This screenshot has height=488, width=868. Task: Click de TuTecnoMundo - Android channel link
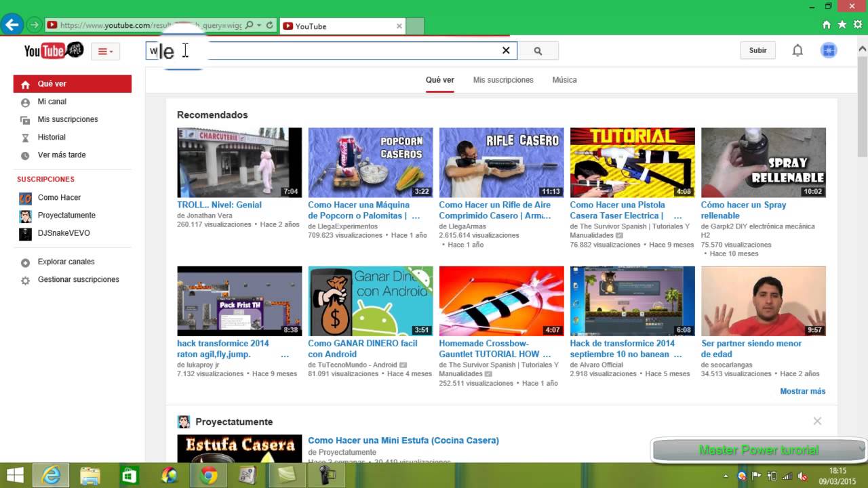click(x=353, y=365)
